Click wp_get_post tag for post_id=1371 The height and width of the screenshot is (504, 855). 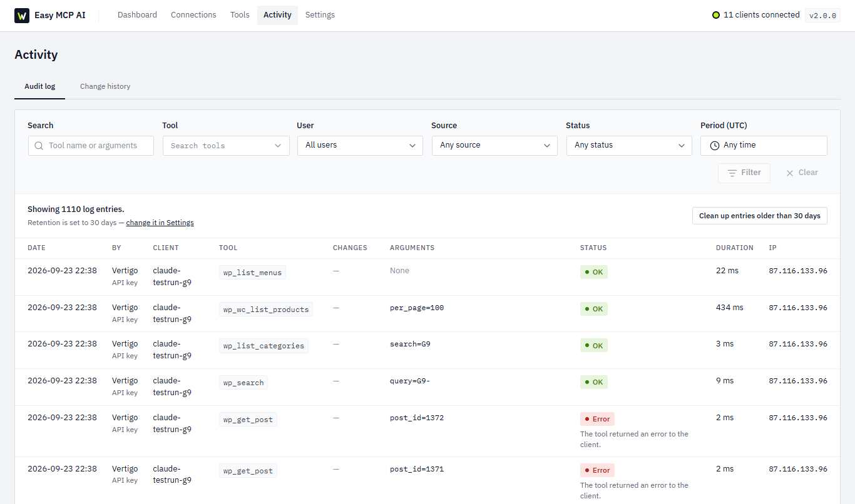(x=248, y=471)
